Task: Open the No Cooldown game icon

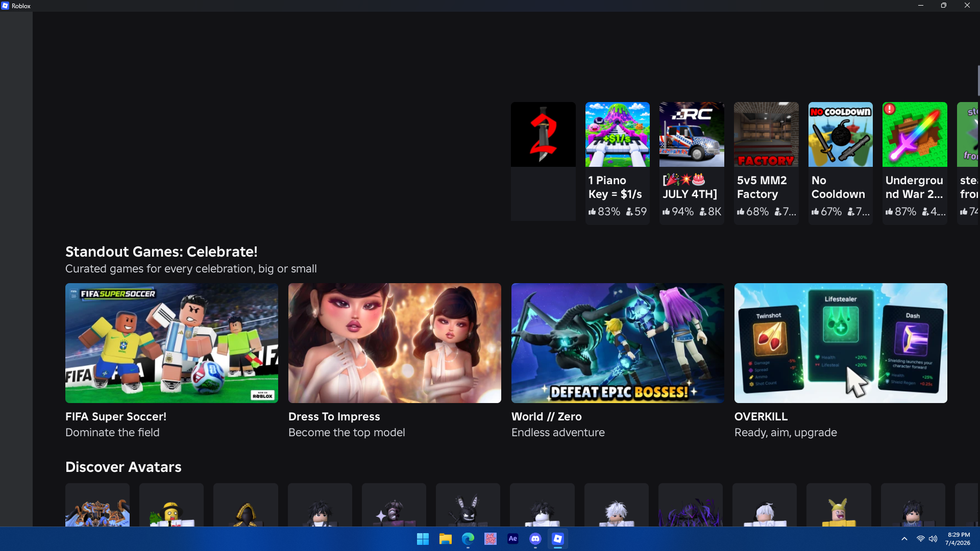Action: (x=841, y=134)
